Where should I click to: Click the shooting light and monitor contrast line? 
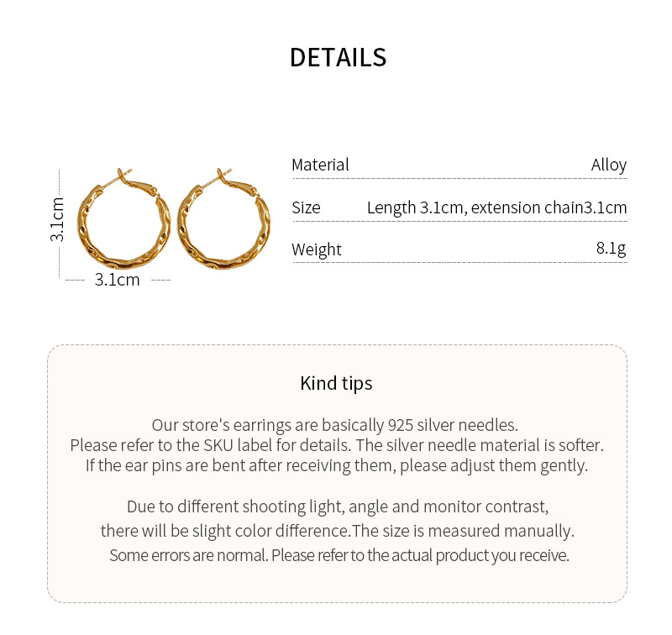[337, 506]
